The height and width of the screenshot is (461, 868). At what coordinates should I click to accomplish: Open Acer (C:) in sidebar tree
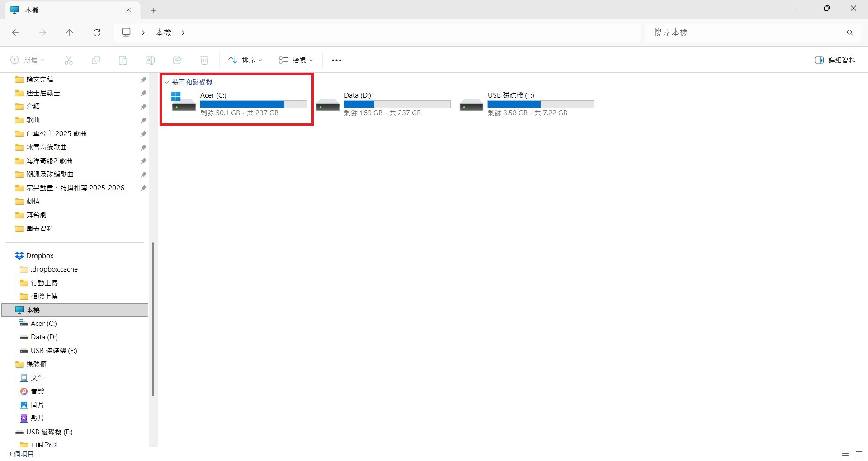point(43,324)
